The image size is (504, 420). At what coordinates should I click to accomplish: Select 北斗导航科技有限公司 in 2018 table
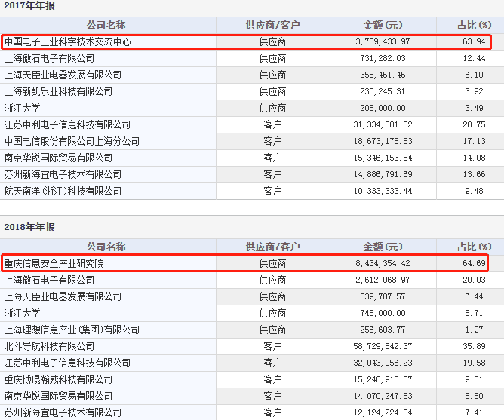pyautogui.click(x=50, y=346)
